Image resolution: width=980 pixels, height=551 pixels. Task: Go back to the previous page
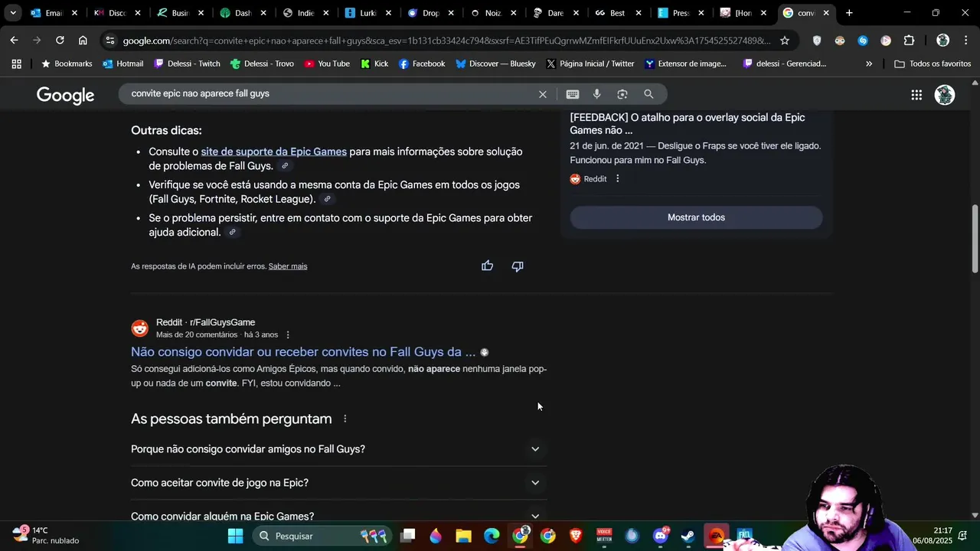[14, 40]
